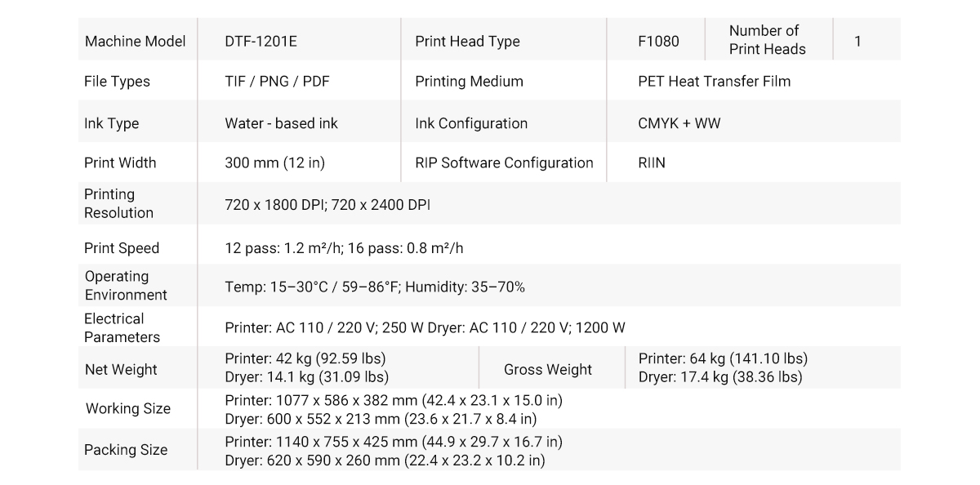This screenshot has height=485, width=980.
Task: Click the Number of Print Heads label
Action: [767, 40]
